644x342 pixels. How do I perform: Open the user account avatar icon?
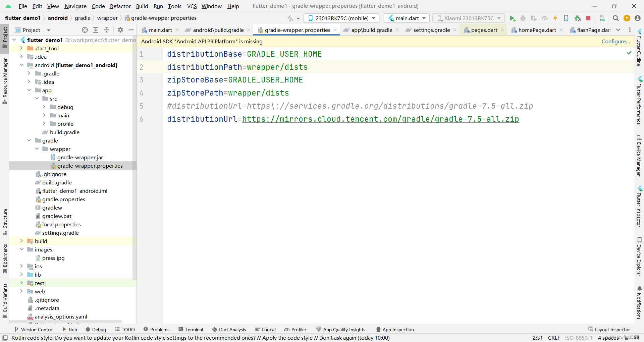(637, 18)
